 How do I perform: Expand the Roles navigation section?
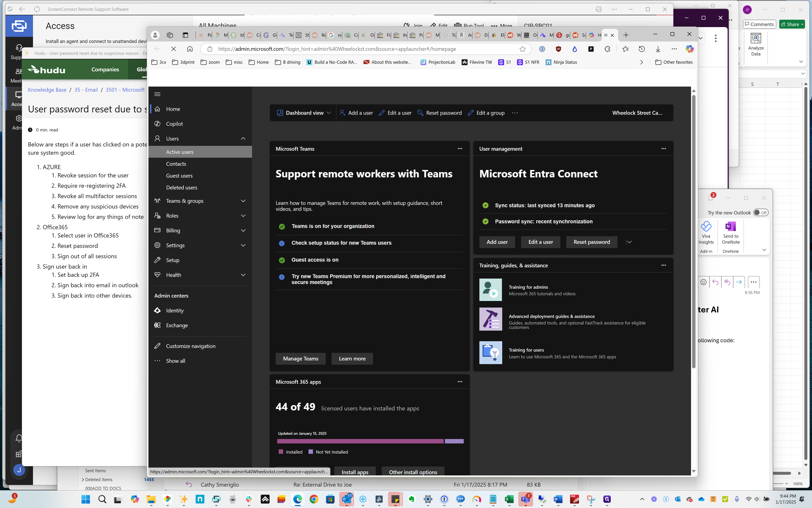tap(243, 216)
